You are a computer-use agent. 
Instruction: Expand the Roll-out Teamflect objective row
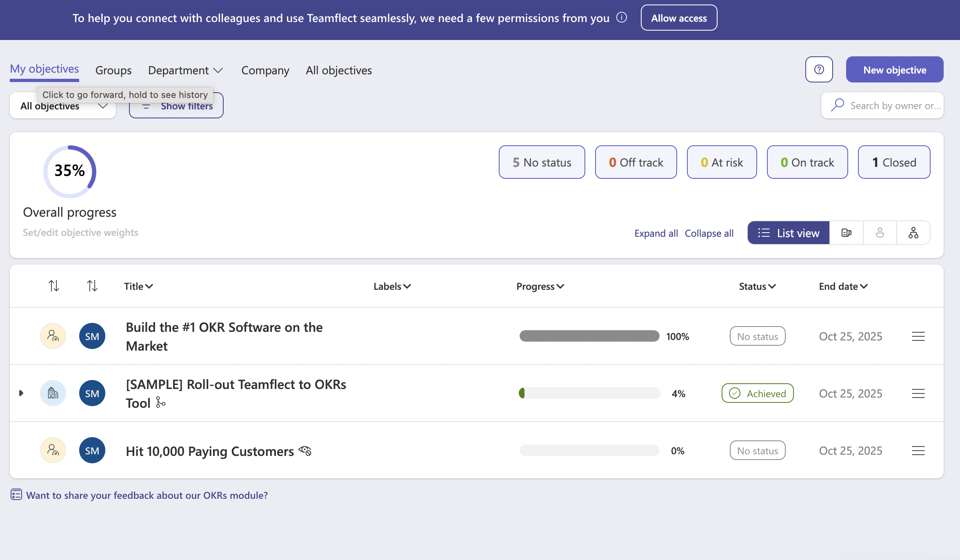click(x=21, y=393)
